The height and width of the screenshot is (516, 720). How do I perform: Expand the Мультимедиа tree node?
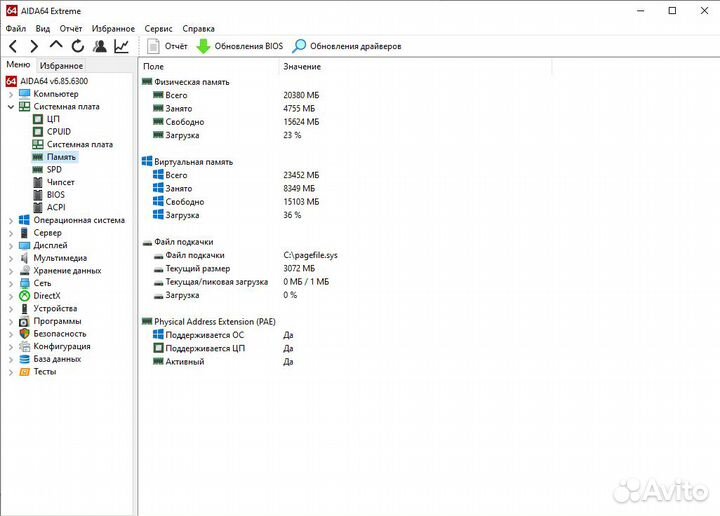tap(11, 258)
